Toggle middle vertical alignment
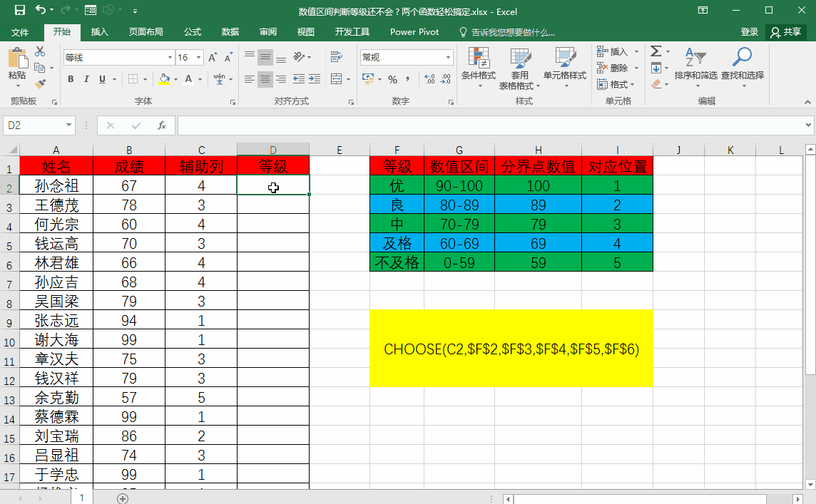This screenshot has width=816, height=504. pyautogui.click(x=265, y=57)
